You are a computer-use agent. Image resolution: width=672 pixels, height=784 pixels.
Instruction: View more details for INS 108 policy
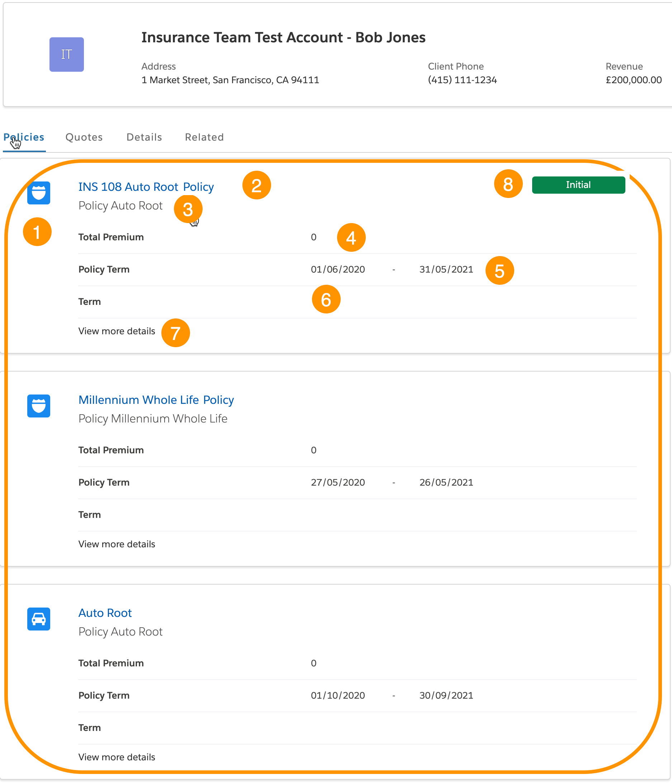tap(117, 331)
